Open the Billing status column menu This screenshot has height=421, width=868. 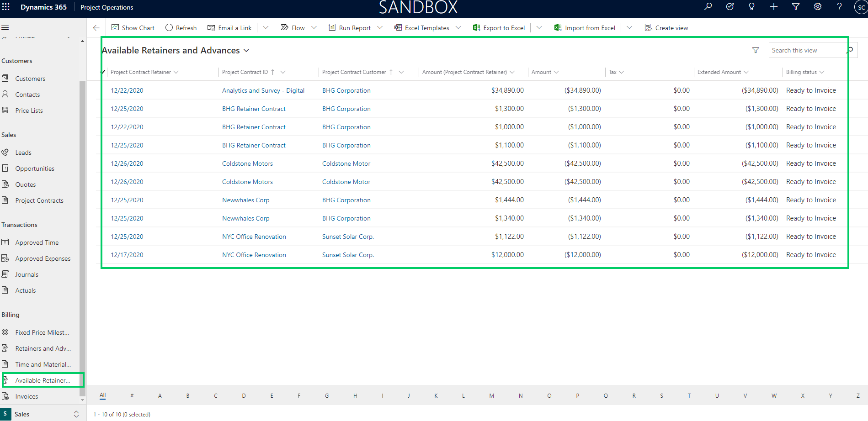click(x=822, y=72)
